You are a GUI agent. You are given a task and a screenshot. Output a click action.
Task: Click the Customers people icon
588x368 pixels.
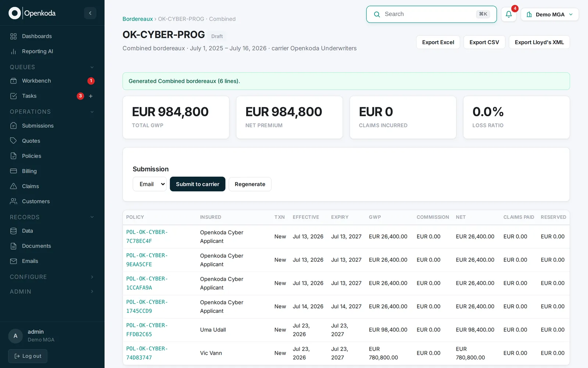14,201
